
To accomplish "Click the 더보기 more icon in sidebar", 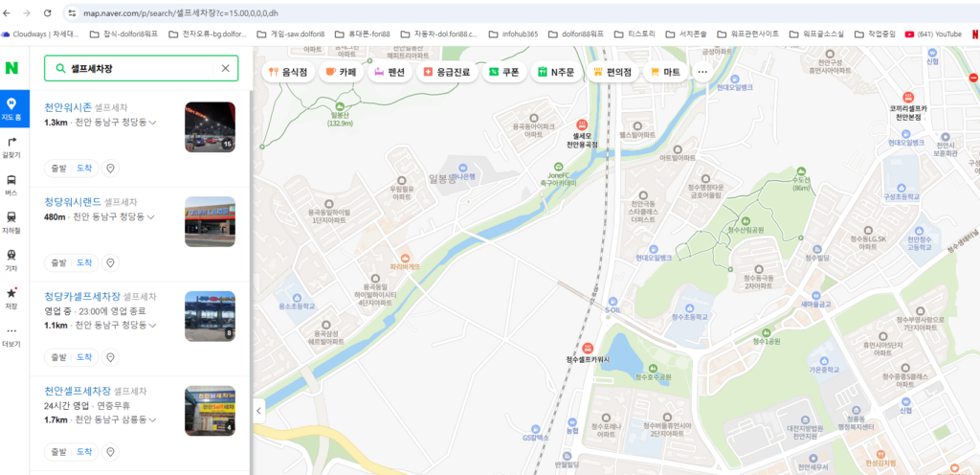I will coord(11,335).
